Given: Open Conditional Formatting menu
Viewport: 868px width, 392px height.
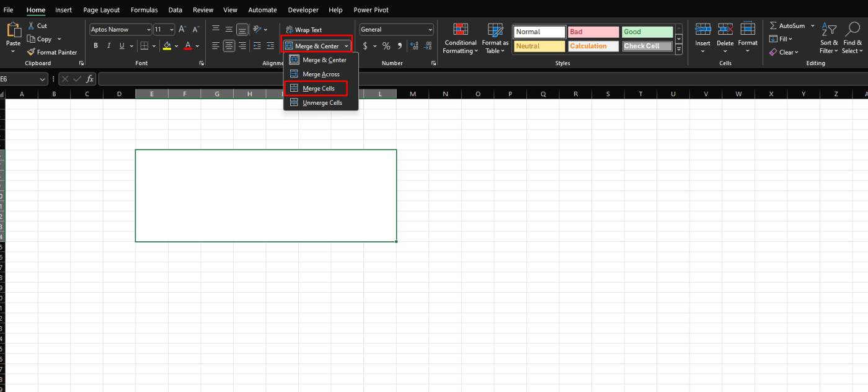Looking at the screenshot, I should [x=460, y=38].
